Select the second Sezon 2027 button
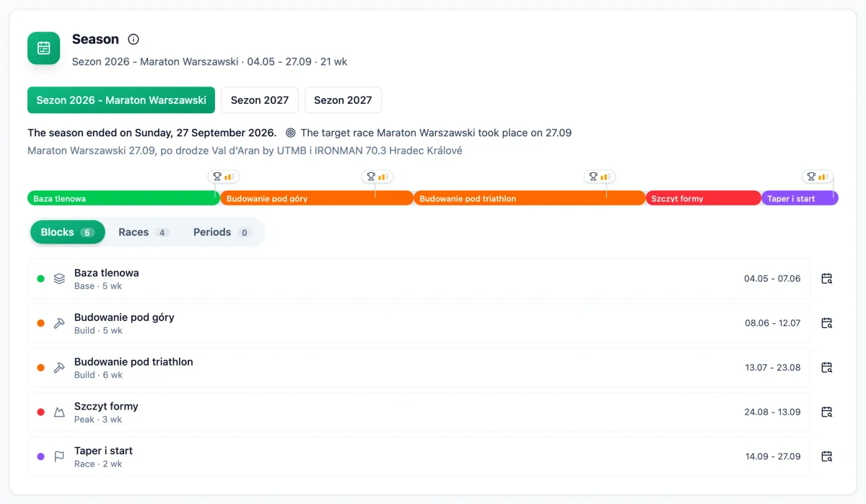Viewport: 866px width, 504px height. [x=343, y=100]
